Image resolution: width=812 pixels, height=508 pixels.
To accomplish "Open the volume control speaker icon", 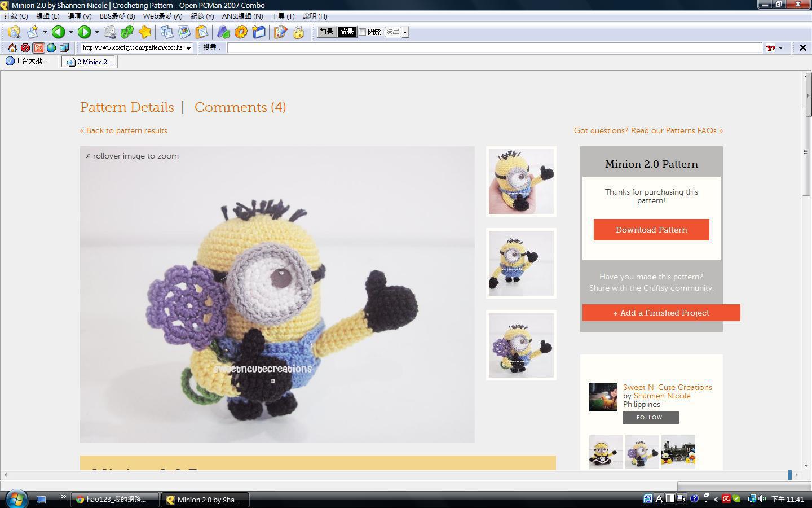I will coord(762,499).
